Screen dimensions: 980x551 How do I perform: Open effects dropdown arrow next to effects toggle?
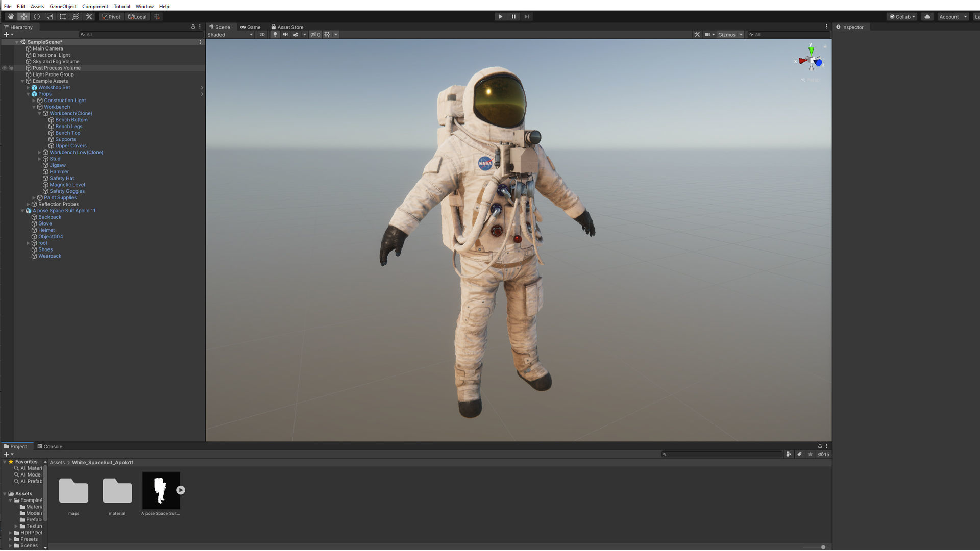tap(305, 35)
